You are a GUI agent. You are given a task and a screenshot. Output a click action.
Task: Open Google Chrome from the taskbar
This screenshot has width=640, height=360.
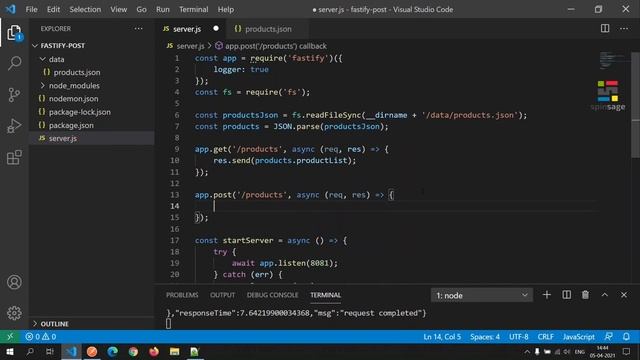(x=133, y=351)
